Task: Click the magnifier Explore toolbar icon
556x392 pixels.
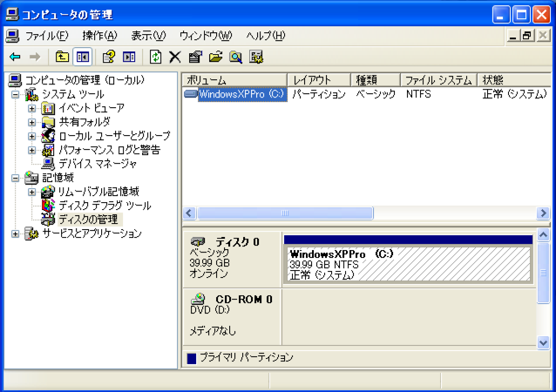Action: point(236,57)
